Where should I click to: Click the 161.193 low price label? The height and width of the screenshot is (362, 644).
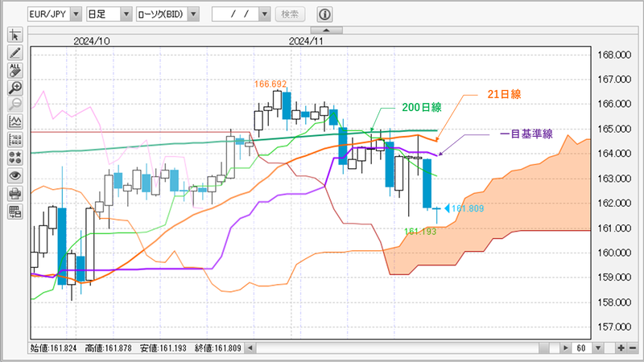[x=420, y=232]
